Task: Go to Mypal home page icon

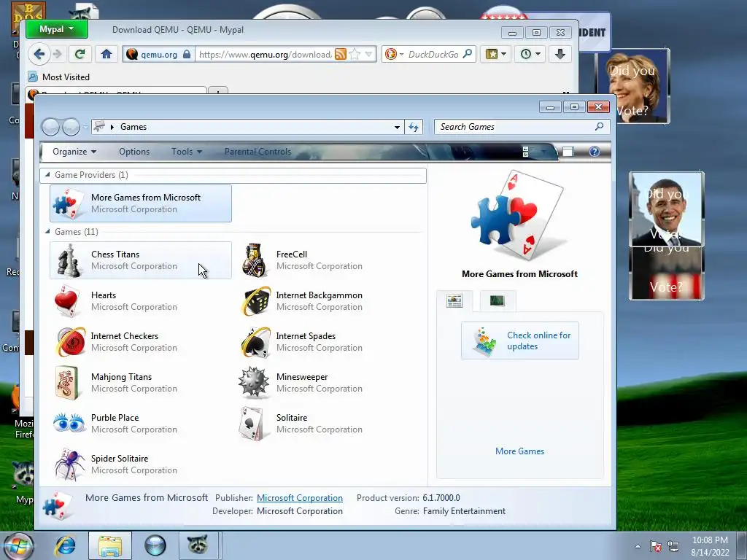Action: pos(107,54)
